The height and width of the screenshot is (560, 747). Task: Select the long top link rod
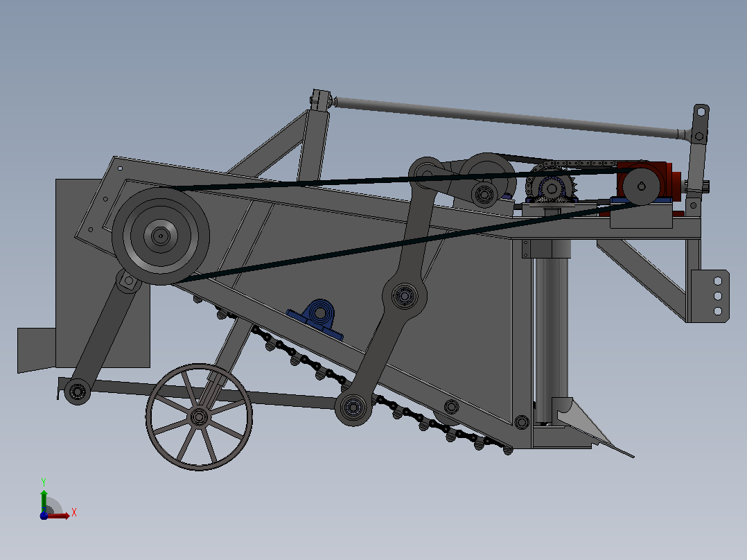pos(510,118)
